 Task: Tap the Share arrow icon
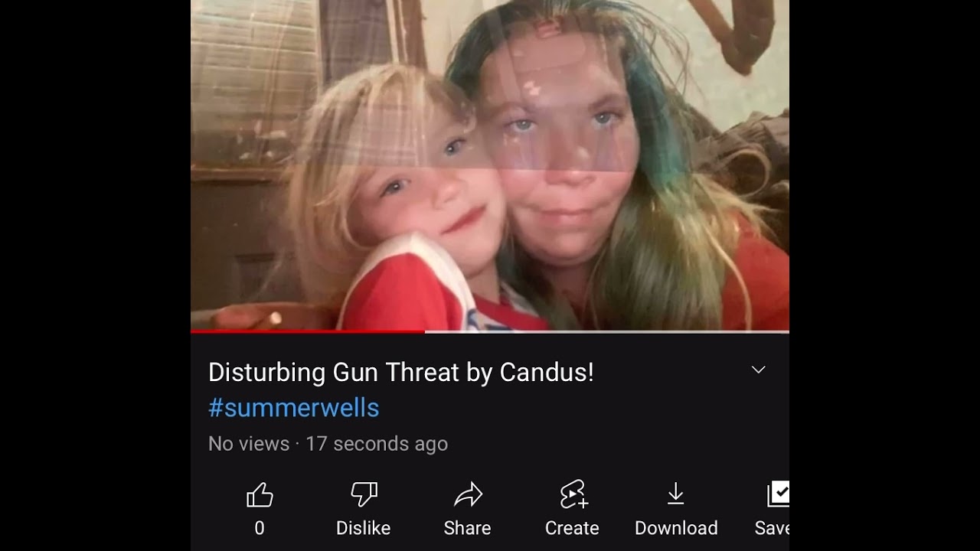(468, 495)
